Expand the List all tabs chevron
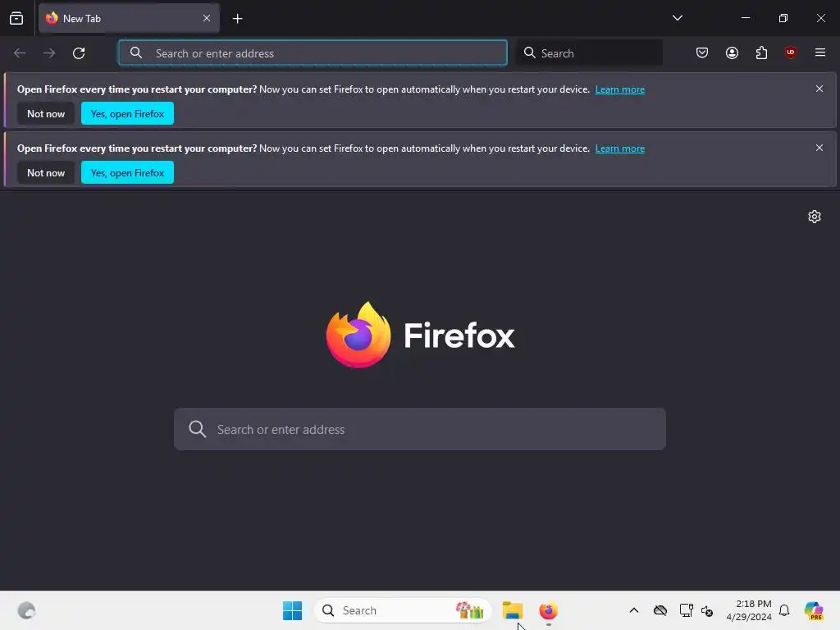Image resolution: width=840 pixels, height=630 pixels. click(x=677, y=18)
